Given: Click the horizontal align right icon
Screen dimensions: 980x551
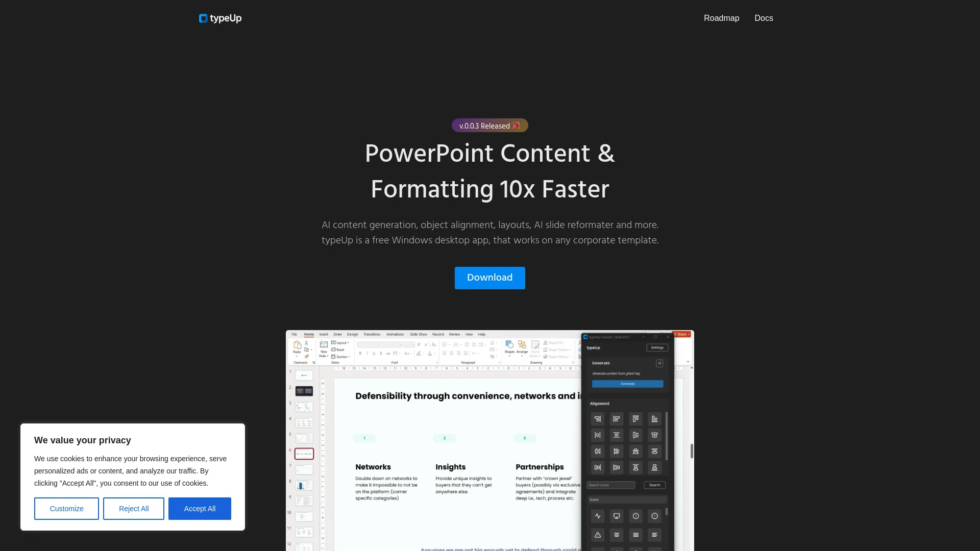Looking at the screenshot, I should [x=596, y=418].
